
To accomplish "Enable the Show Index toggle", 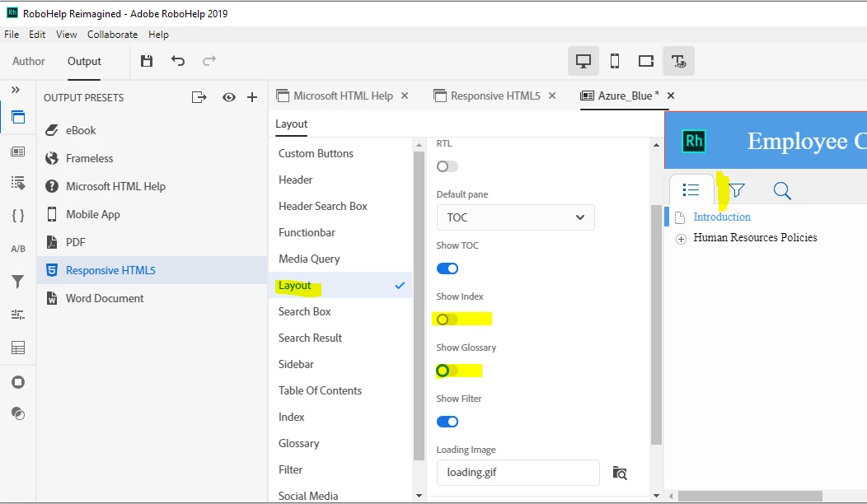I will 447,320.
